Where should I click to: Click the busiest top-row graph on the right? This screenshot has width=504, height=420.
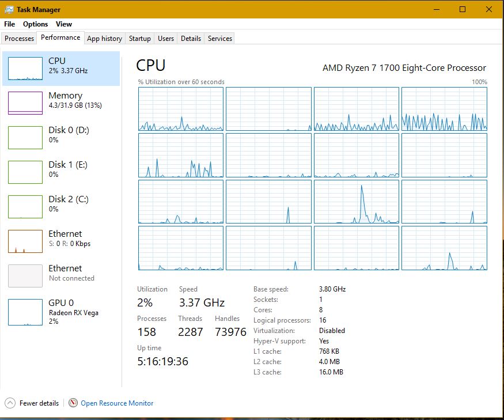pyautogui.click(x=444, y=109)
